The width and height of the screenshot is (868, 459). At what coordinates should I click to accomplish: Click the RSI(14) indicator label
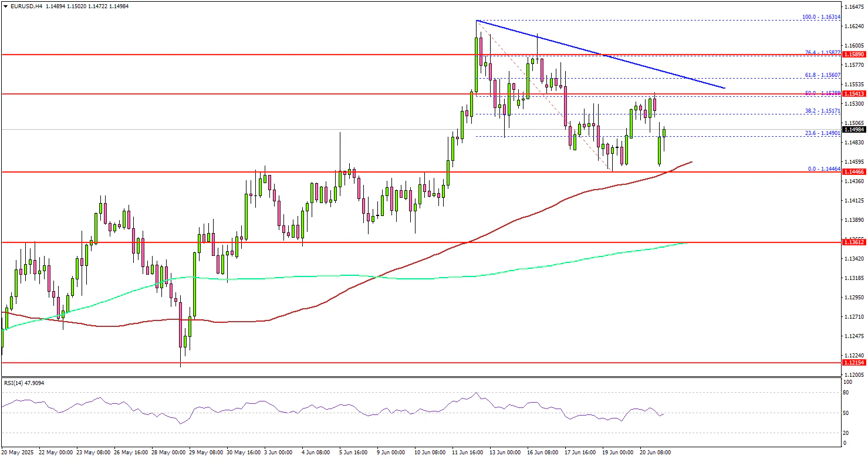click(23, 383)
